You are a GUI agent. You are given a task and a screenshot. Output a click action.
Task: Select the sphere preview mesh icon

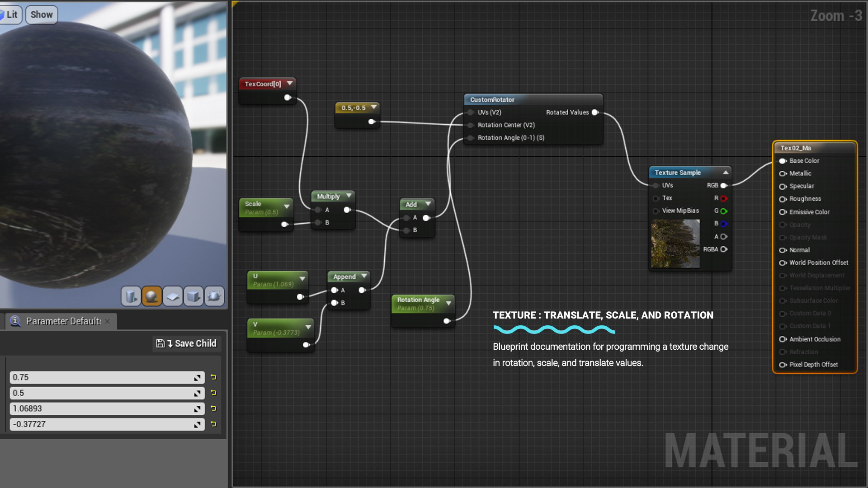pyautogui.click(x=152, y=296)
